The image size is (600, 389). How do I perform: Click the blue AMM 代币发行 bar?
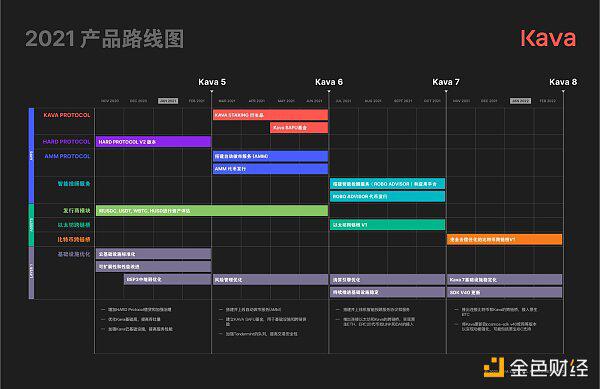(270, 169)
